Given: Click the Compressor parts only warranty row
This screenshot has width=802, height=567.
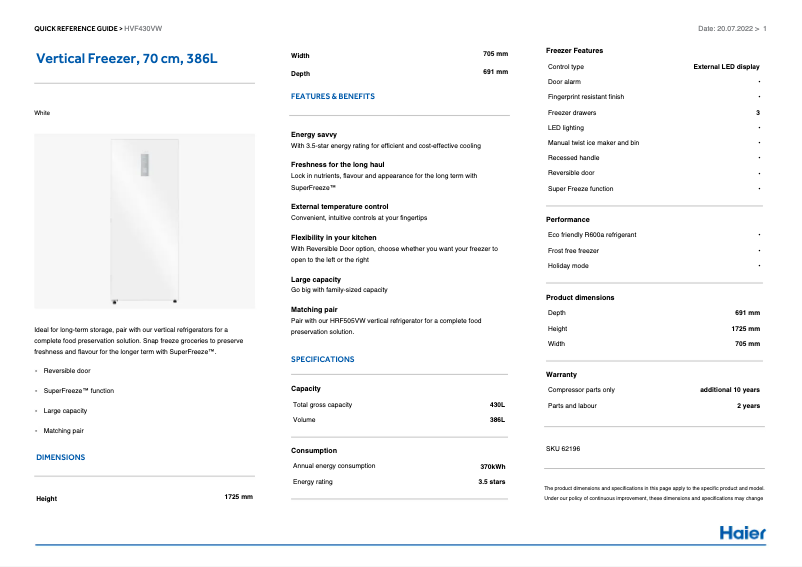Looking at the screenshot, I should pyautogui.click(x=581, y=390).
